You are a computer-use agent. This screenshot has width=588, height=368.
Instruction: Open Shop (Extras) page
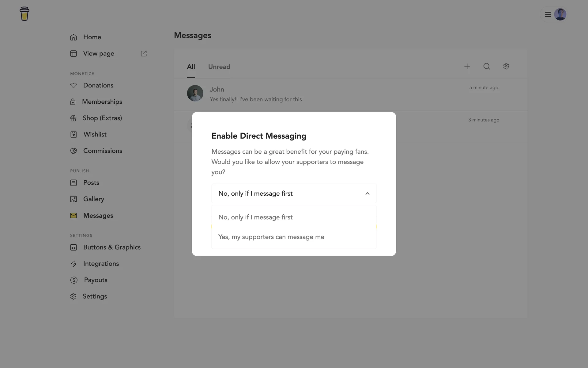102,118
